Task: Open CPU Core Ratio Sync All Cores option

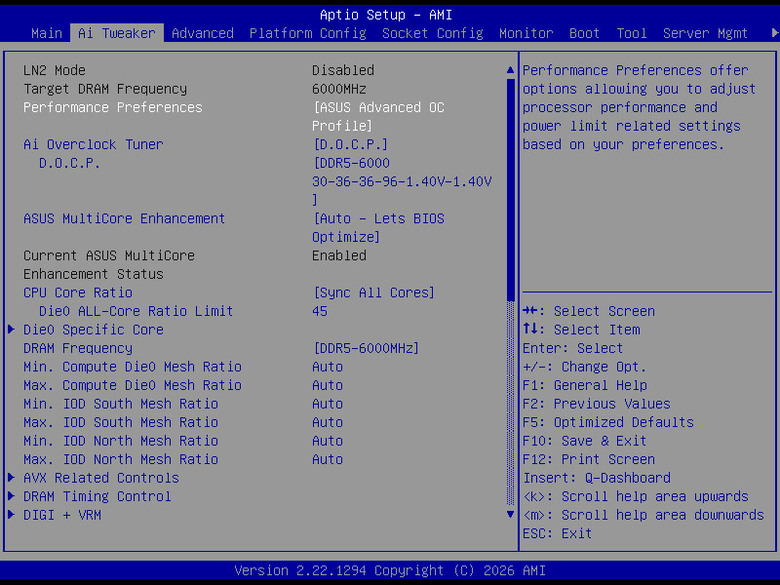Action: tap(374, 292)
